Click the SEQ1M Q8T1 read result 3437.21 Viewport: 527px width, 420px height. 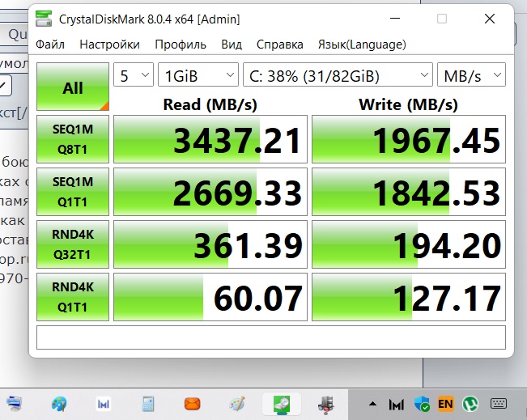[210, 139]
